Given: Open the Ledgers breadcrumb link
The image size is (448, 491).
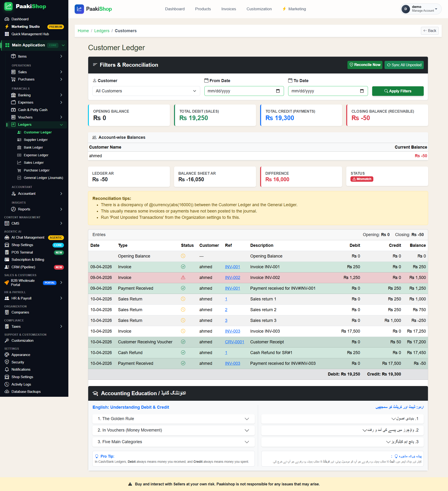Looking at the screenshot, I should click(x=102, y=31).
